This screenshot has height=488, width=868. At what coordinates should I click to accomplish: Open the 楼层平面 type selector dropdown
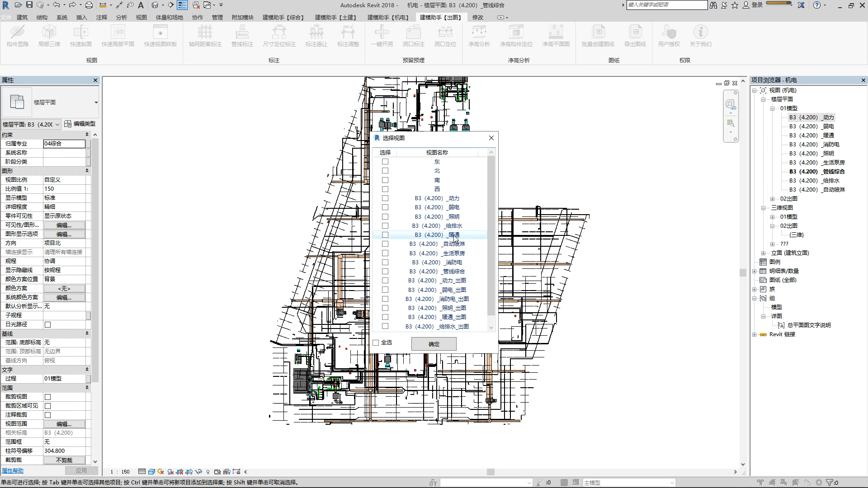click(96, 103)
